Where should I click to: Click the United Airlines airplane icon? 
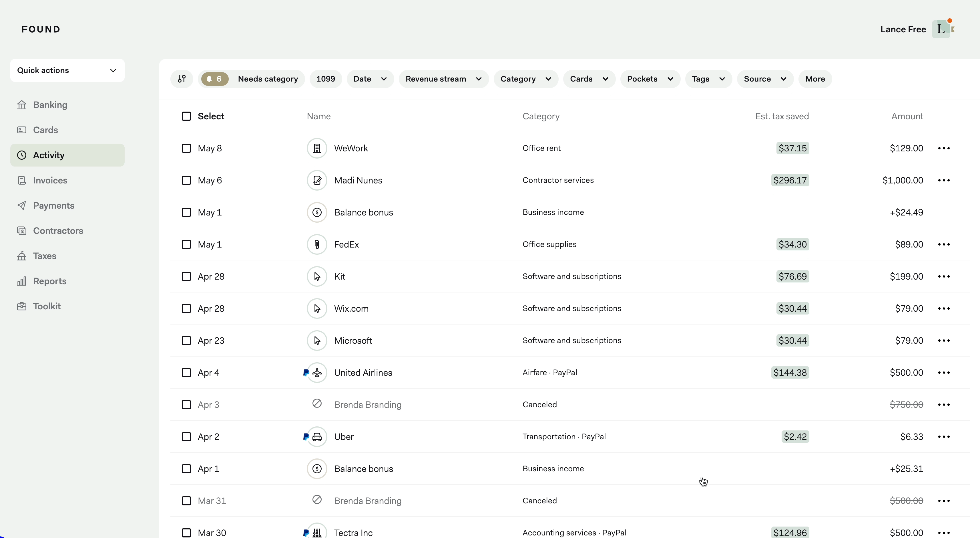pyautogui.click(x=316, y=372)
